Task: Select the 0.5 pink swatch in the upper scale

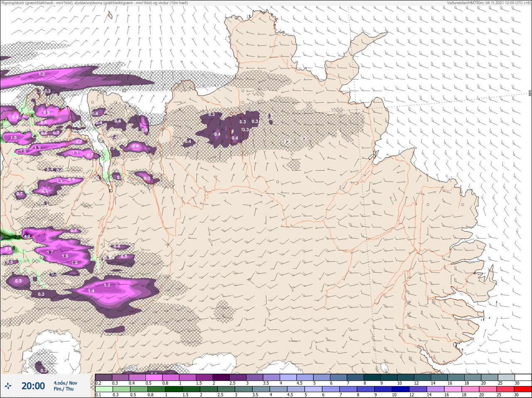Action: tap(154, 377)
